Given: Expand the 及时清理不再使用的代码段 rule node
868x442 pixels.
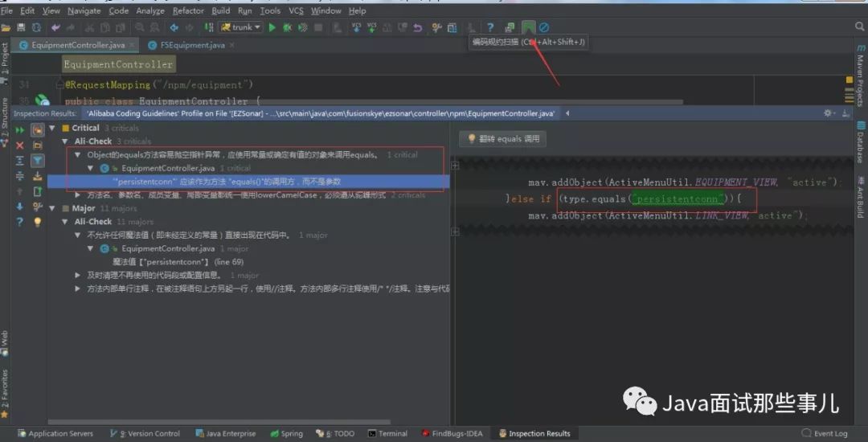Looking at the screenshot, I should click(77, 275).
